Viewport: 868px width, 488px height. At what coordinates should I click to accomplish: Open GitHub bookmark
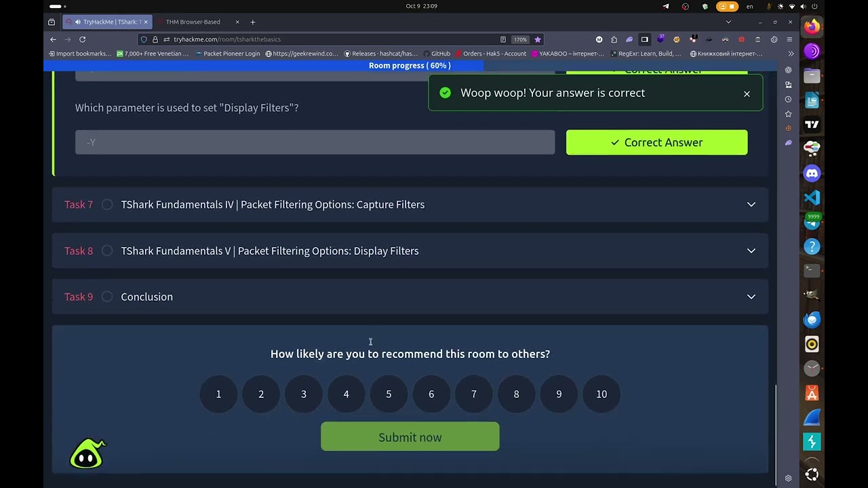pos(437,54)
